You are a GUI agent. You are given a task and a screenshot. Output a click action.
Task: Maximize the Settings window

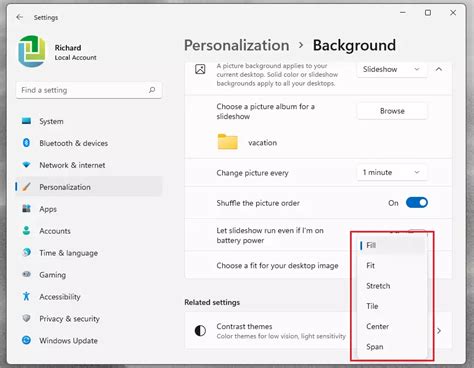tap(428, 13)
